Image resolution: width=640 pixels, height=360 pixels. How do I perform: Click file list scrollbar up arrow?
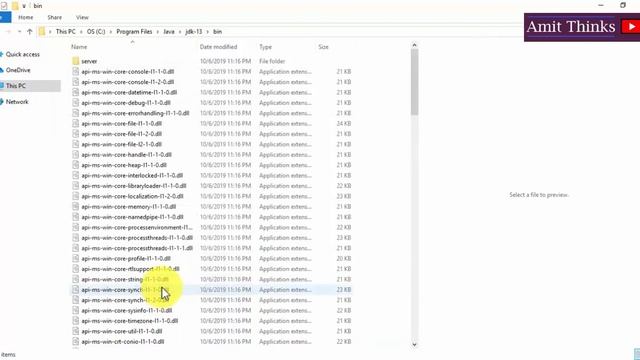[414, 45]
